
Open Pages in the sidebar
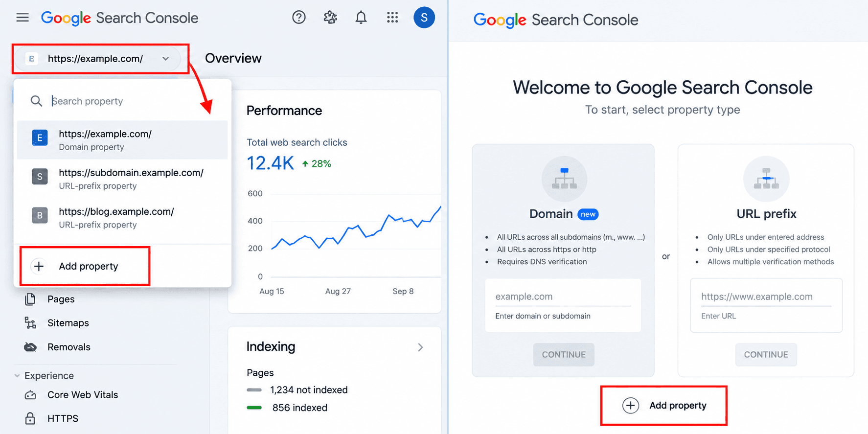(x=61, y=299)
